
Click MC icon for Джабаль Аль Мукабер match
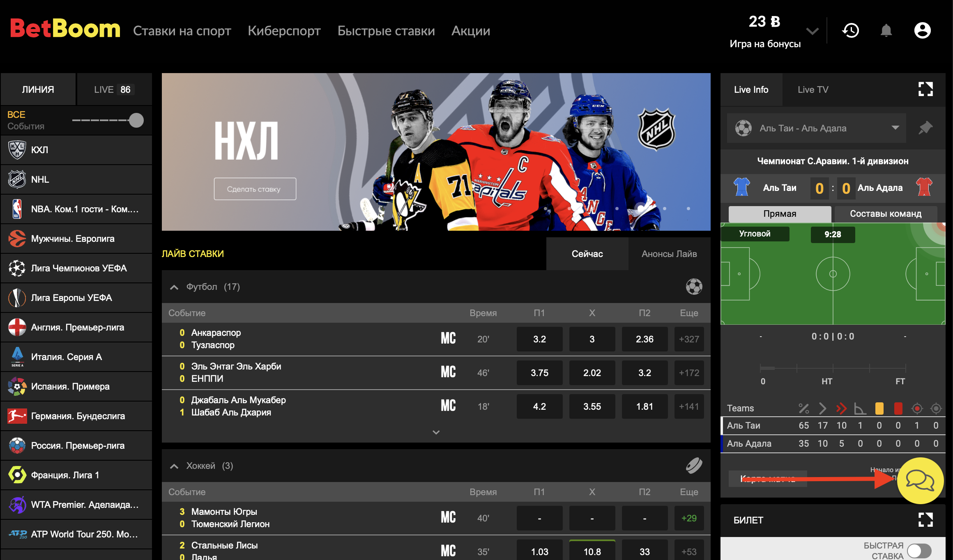(448, 406)
